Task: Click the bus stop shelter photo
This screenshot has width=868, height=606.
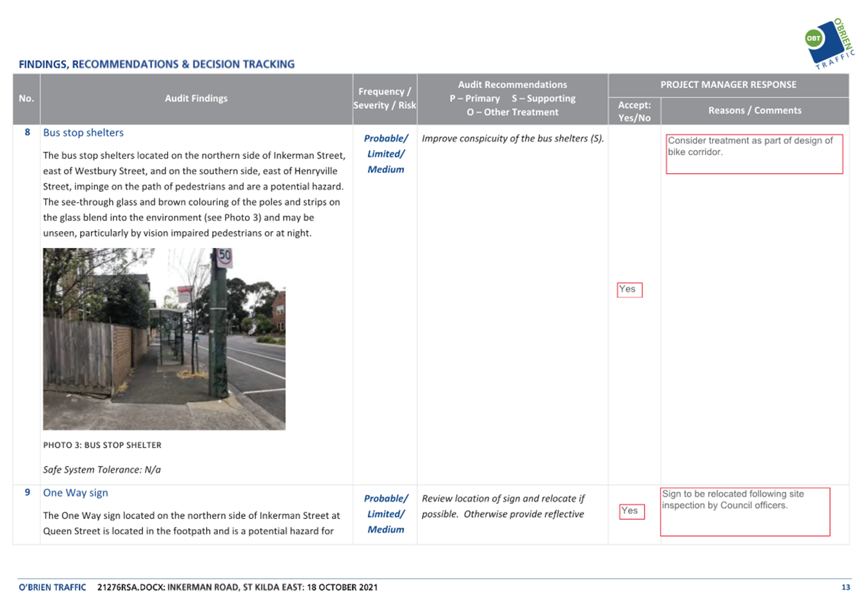Action: tap(164, 339)
